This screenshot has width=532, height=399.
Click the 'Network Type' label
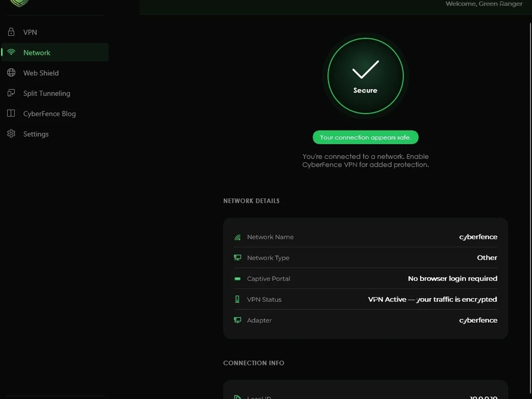268,258
